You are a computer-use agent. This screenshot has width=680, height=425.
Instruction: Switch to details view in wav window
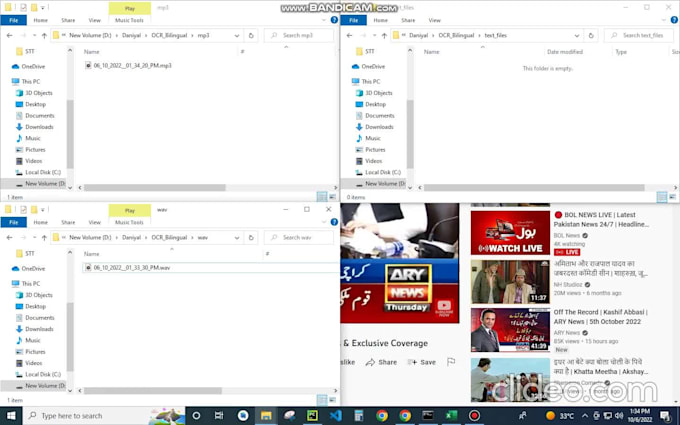[x=321, y=399]
